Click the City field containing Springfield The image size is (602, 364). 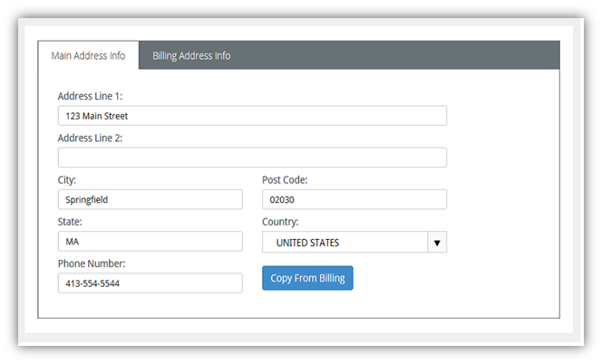point(150,199)
